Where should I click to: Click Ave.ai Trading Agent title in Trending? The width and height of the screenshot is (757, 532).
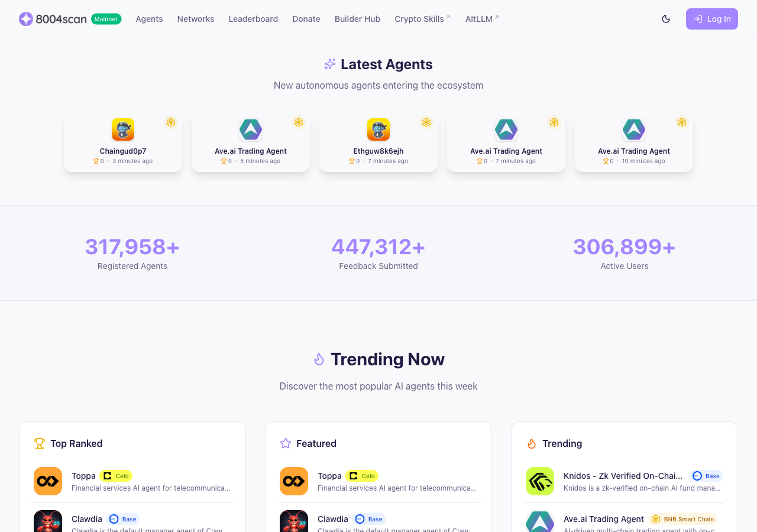tap(604, 519)
